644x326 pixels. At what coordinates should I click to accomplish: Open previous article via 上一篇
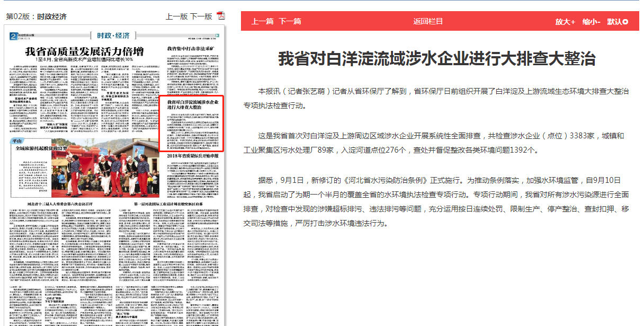[263, 21]
